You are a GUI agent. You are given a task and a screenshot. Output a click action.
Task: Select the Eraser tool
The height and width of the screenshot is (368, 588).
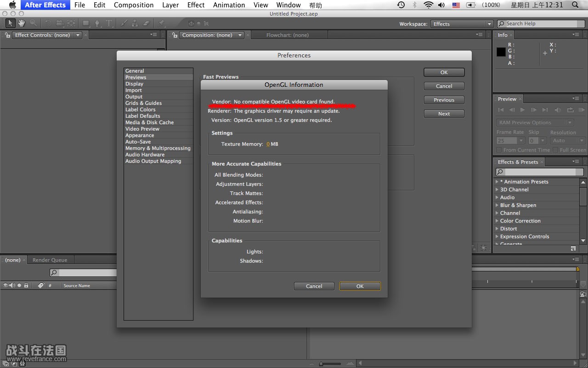coord(147,23)
